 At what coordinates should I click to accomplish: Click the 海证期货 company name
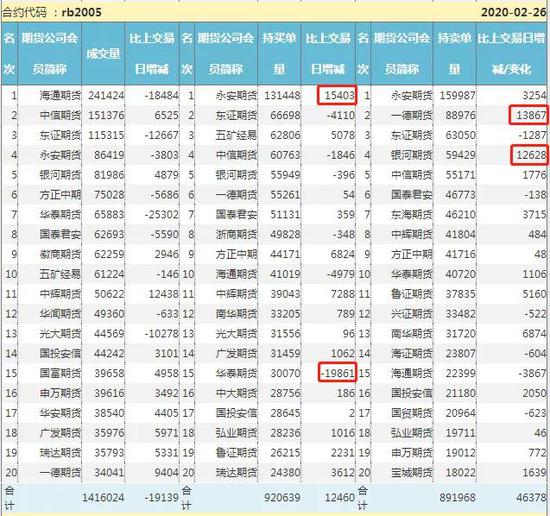click(412, 354)
